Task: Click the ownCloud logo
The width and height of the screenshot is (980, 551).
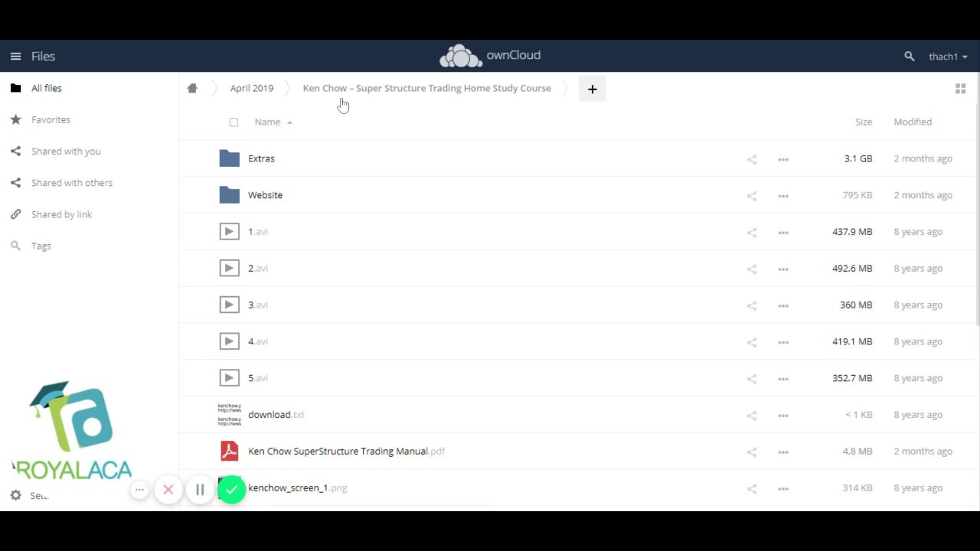Action: pos(490,56)
